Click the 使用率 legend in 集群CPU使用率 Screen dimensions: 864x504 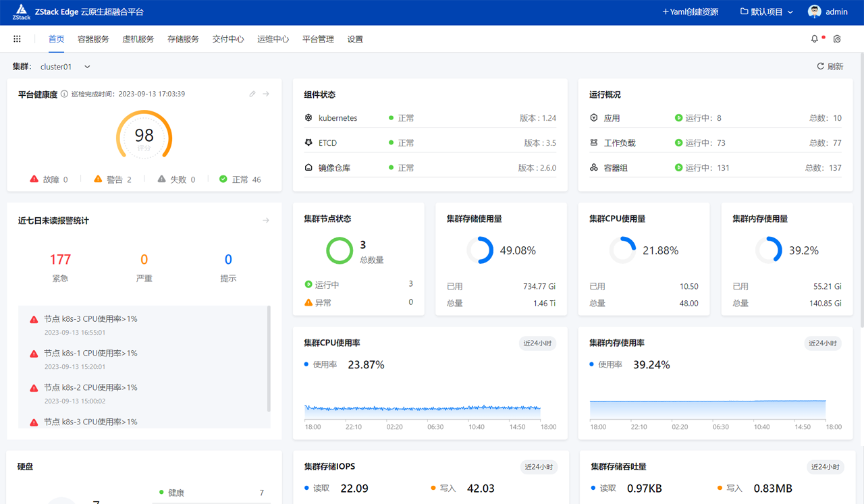pyautogui.click(x=320, y=364)
